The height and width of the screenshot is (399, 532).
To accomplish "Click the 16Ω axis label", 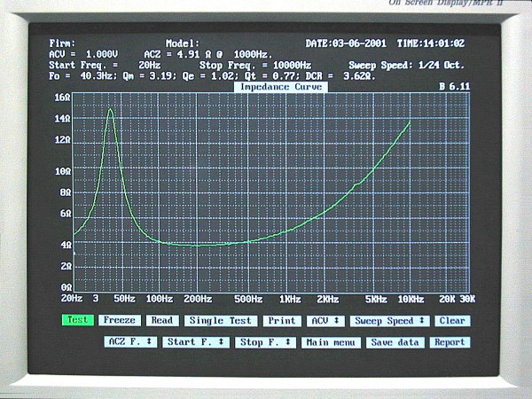I will pyautogui.click(x=62, y=98).
